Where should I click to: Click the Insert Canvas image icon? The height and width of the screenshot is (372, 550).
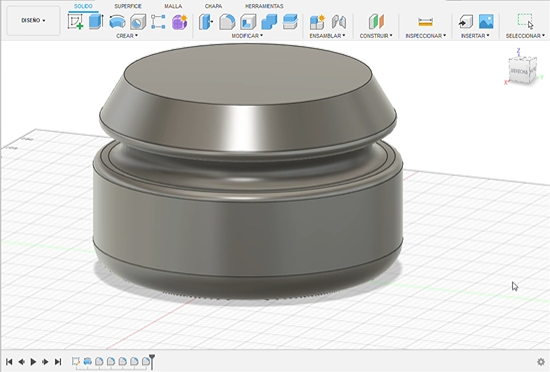486,21
